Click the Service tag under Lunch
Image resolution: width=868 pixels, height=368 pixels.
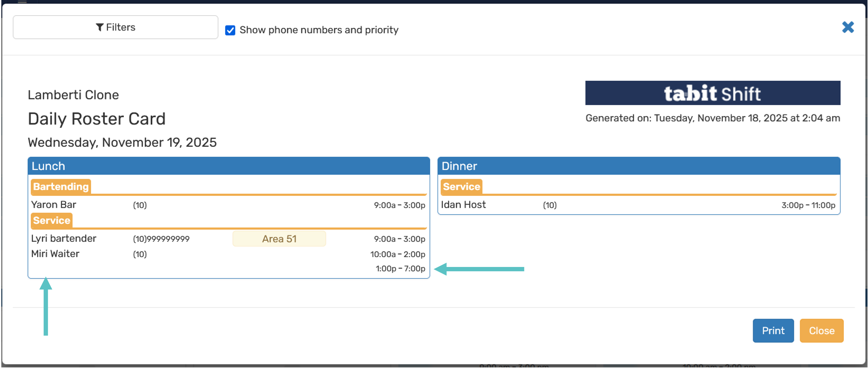tap(52, 220)
